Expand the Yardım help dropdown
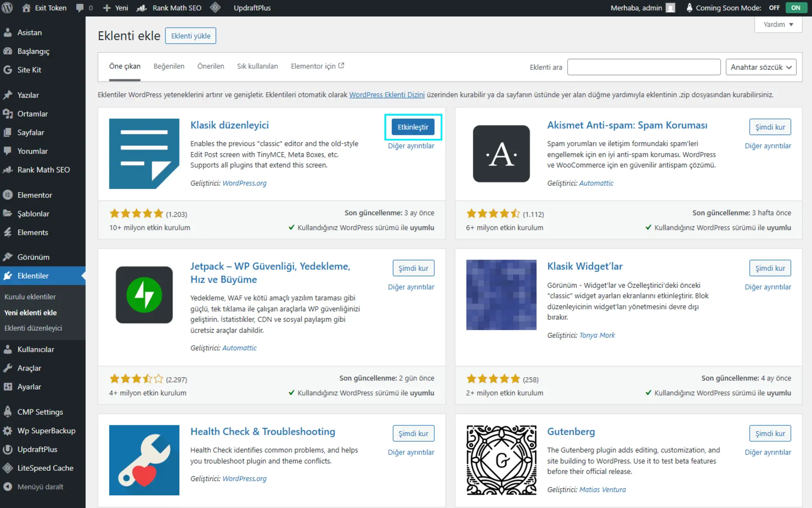The width and height of the screenshot is (812, 508). 778,25
